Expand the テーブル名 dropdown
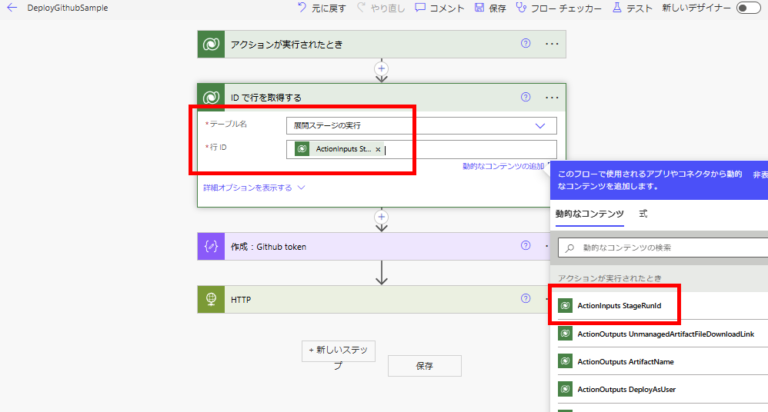Viewport: 768px width, 412px height. 540,125
